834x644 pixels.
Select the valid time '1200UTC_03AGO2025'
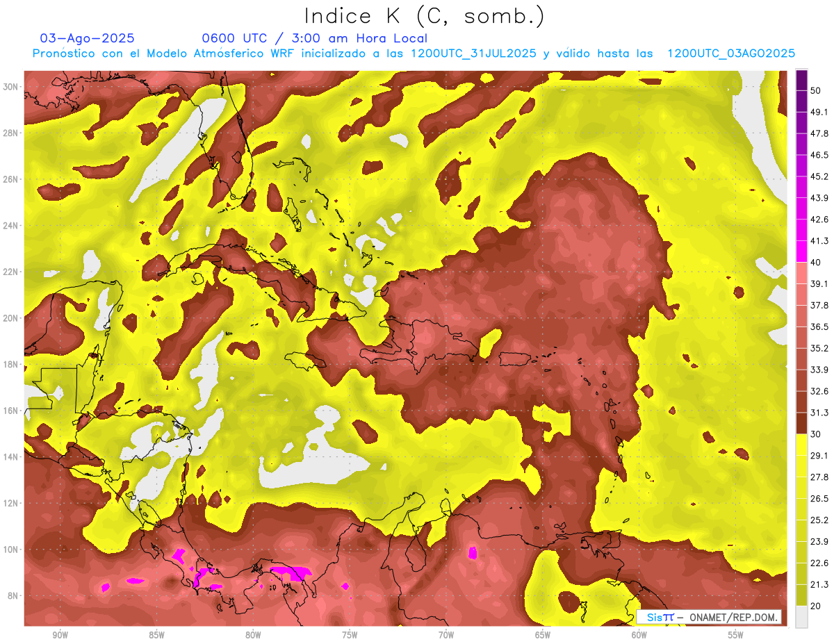[731, 53]
